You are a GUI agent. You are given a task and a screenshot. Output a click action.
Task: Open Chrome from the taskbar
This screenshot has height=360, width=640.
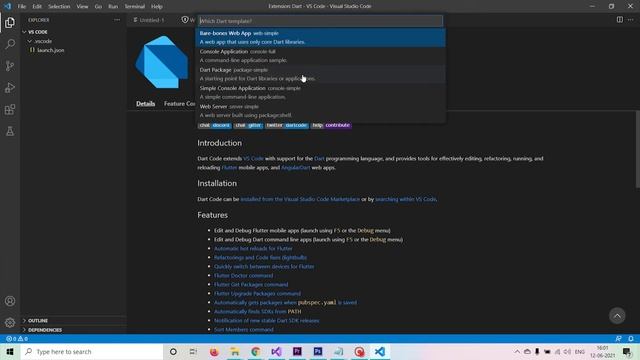(x=256, y=351)
